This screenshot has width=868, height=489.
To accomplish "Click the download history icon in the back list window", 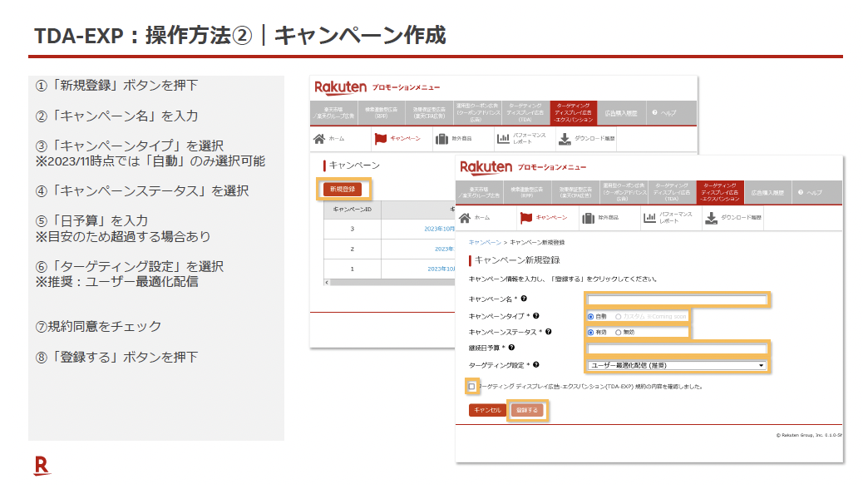I will click(564, 138).
